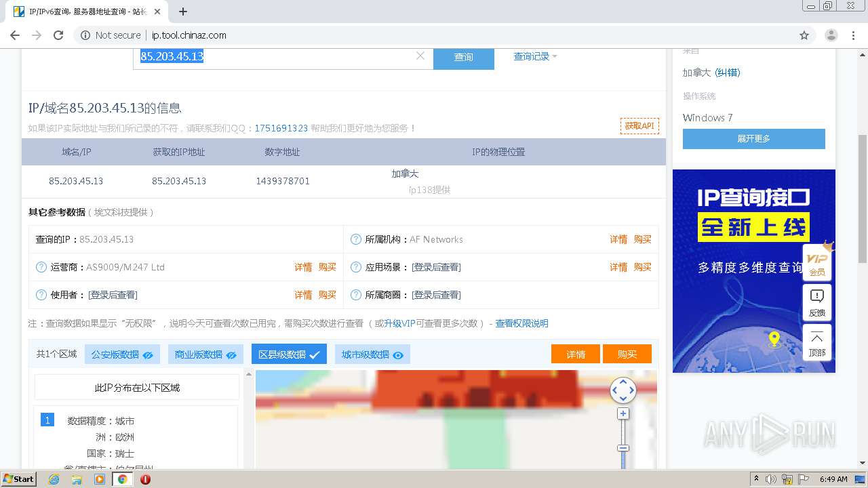The image size is (868, 488).
Task: Click help icon next to 所属商圈
Action: (355, 295)
